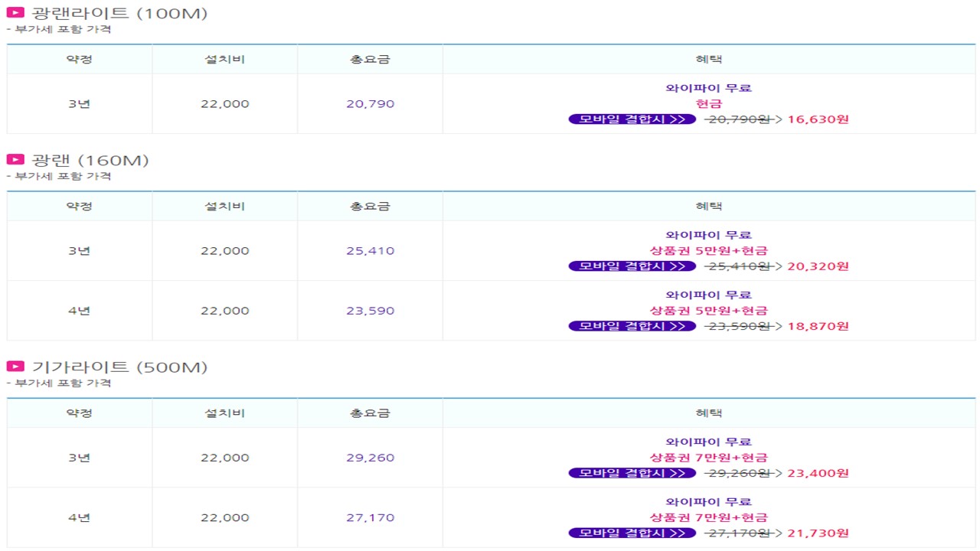Click the discounted price 18,870원
The image size is (980, 551).
[818, 326]
